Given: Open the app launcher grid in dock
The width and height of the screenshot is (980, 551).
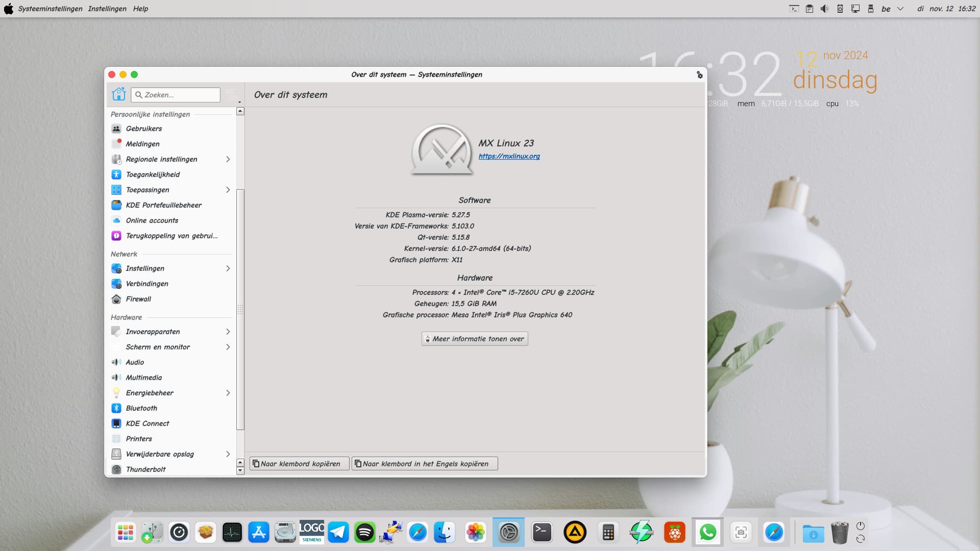Looking at the screenshot, I should point(125,533).
